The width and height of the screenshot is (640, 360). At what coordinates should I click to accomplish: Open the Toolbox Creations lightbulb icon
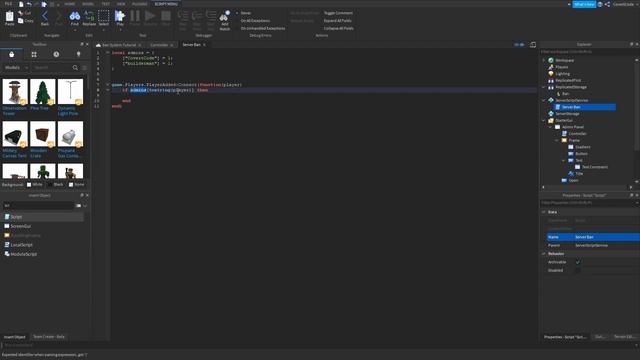click(78, 54)
